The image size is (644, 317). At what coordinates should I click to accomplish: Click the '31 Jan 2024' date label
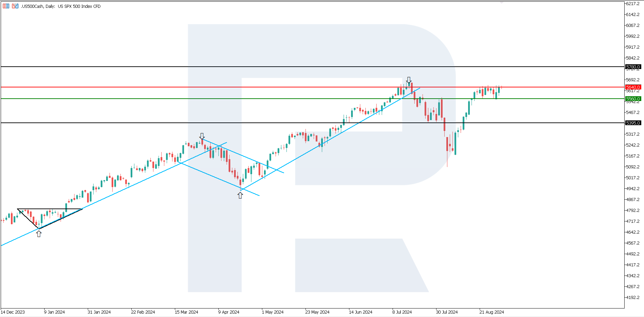click(99, 312)
